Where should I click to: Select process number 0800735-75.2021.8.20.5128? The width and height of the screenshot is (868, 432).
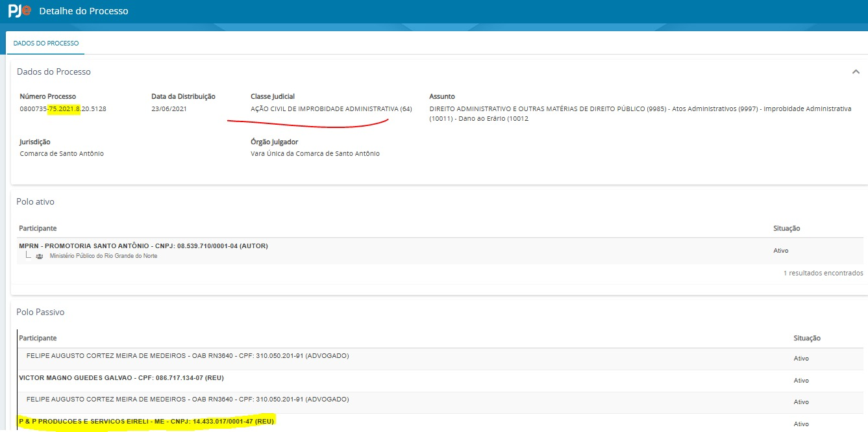point(63,108)
